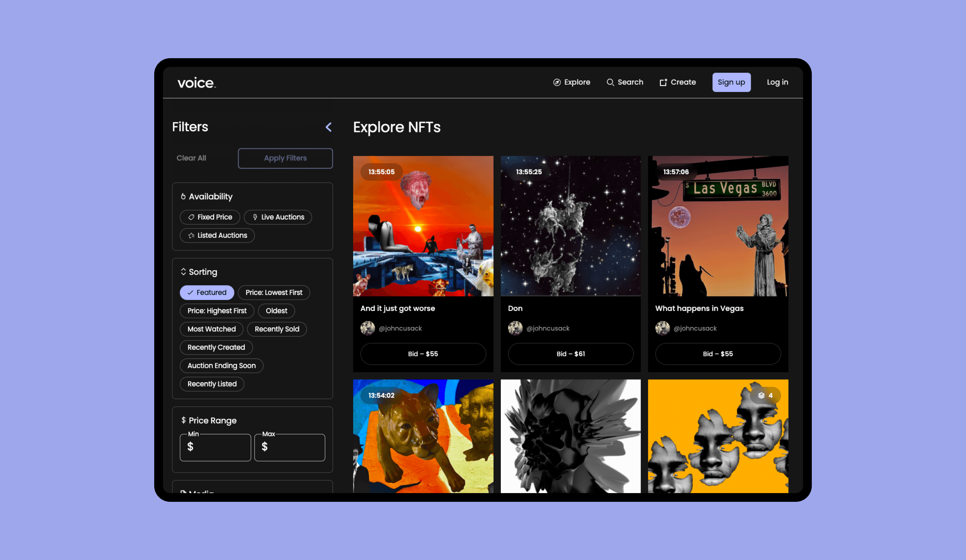The height and width of the screenshot is (560, 966).
Task: Click Clear All filters
Action: click(191, 158)
